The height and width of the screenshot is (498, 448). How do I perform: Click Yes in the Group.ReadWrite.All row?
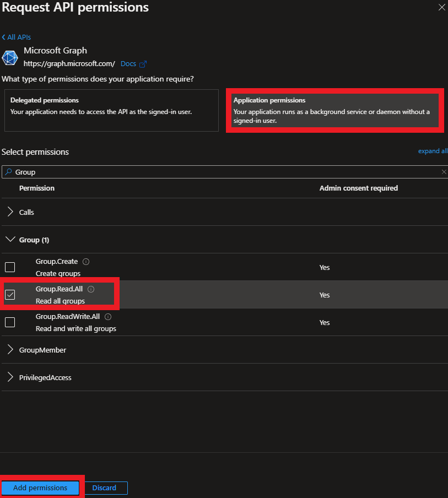[325, 322]
